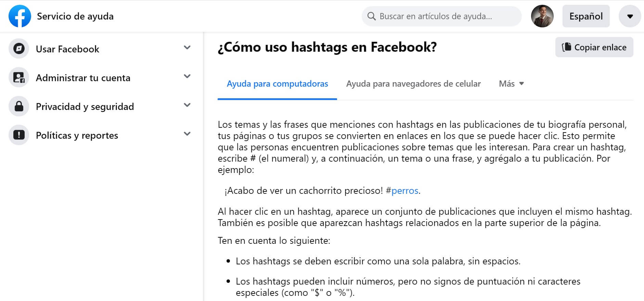This screenshot has height=301, width=644.
Task: Open the Más dropdown in the tabs
Action: (x=511, y=84)
